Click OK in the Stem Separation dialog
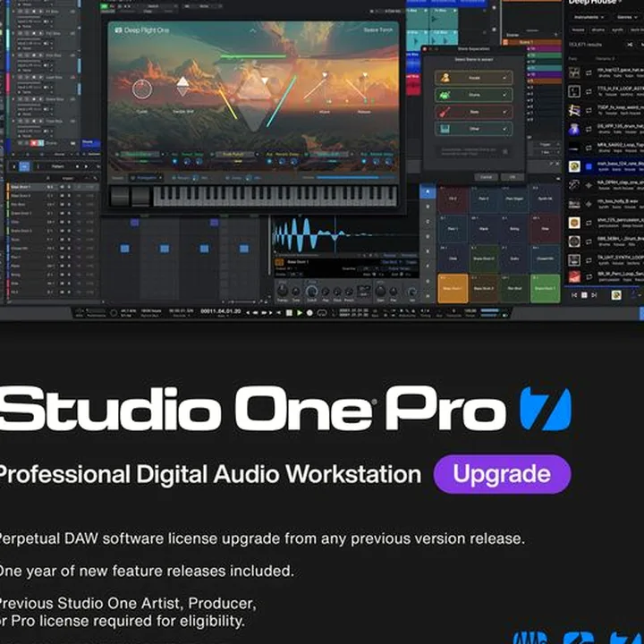Image resolution: width=644 pixels, height=644 pixels. point(513,177)
